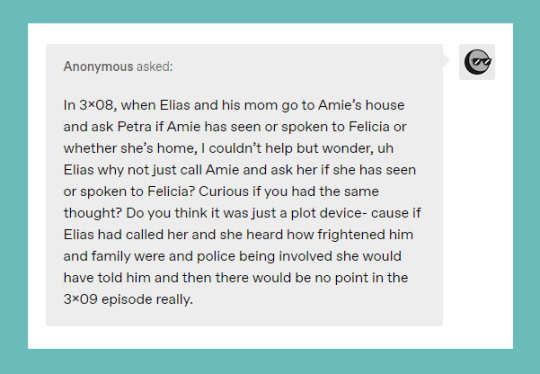Click the 'Anonymous' asker name

[x=98, y=66]
